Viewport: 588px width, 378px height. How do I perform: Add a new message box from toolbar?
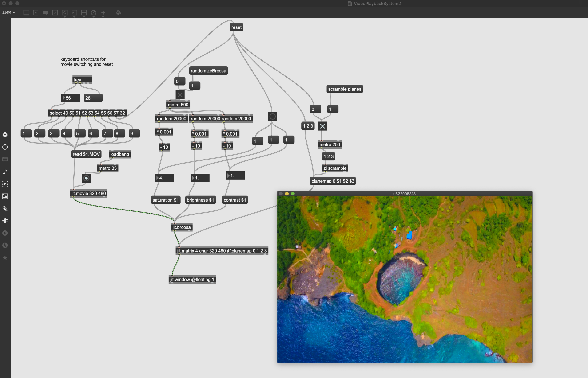click(36, 13)
